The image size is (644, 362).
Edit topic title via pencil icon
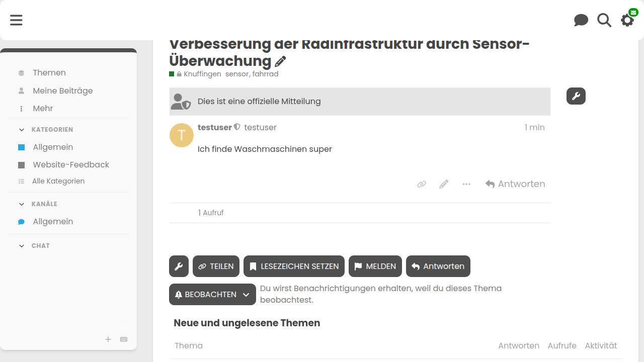(280, 61)
